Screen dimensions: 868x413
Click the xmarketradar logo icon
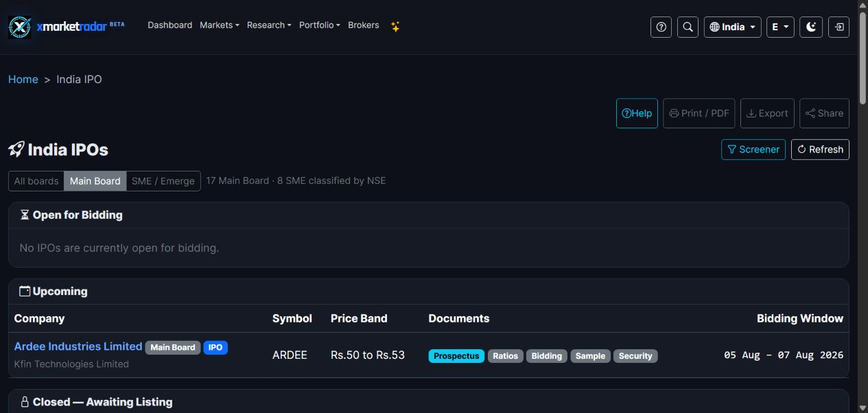[x=20, y=27]
